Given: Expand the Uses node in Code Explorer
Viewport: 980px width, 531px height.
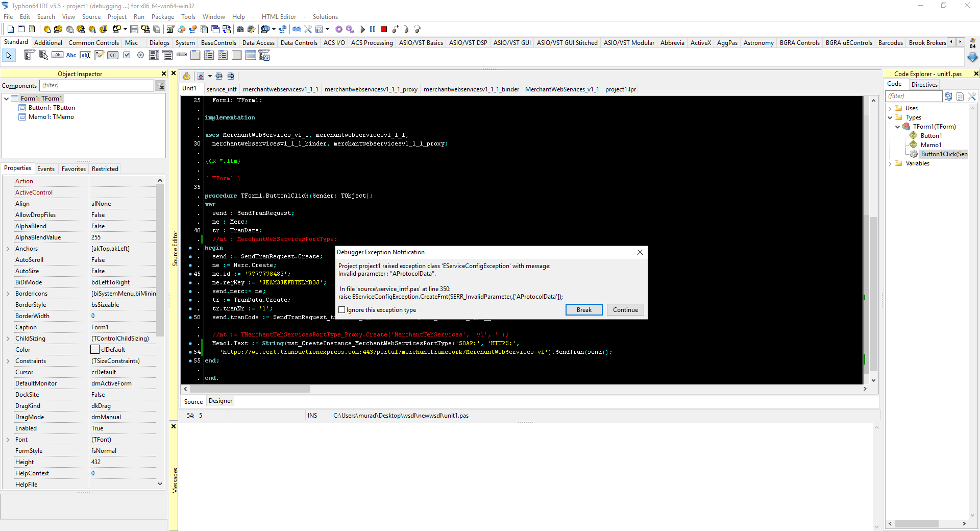Looking at the screenshot, I should [890, 108].
